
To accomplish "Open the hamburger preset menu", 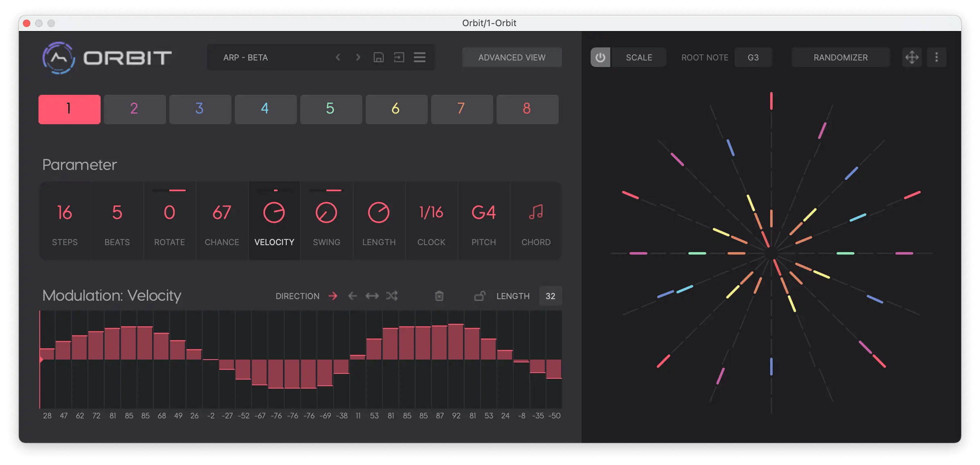I will point(420,57).
